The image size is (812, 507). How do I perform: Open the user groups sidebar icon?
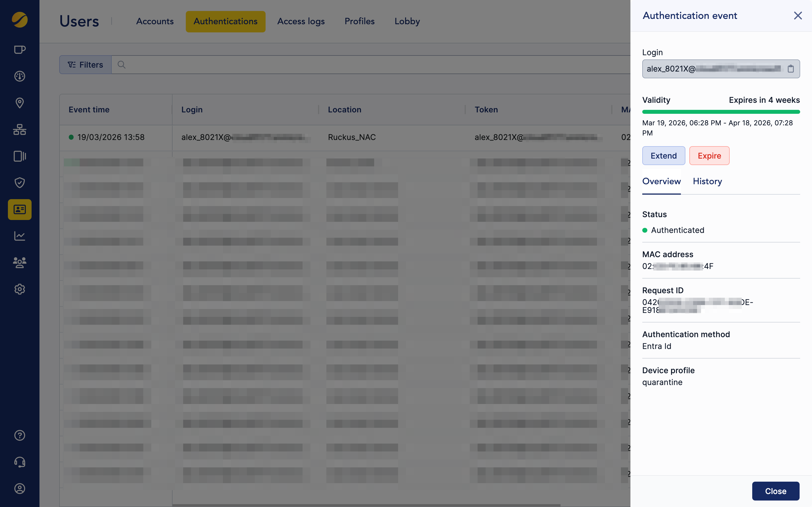coord(19,262)
